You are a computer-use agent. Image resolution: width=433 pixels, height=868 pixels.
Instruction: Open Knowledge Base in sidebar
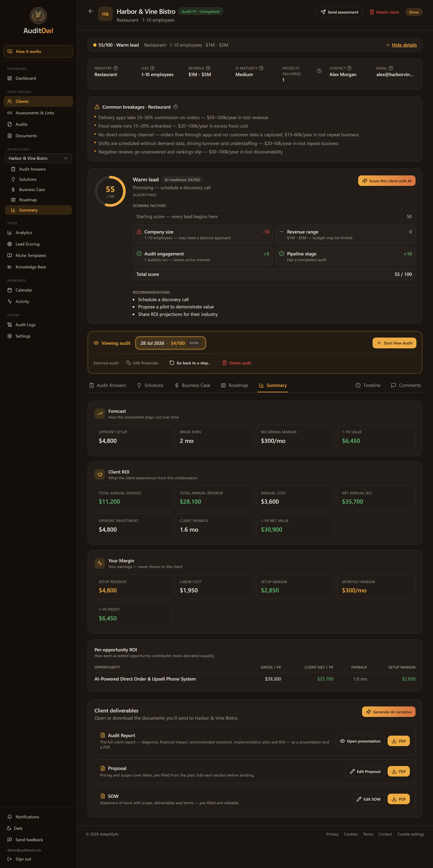click(x=38, y=267)
